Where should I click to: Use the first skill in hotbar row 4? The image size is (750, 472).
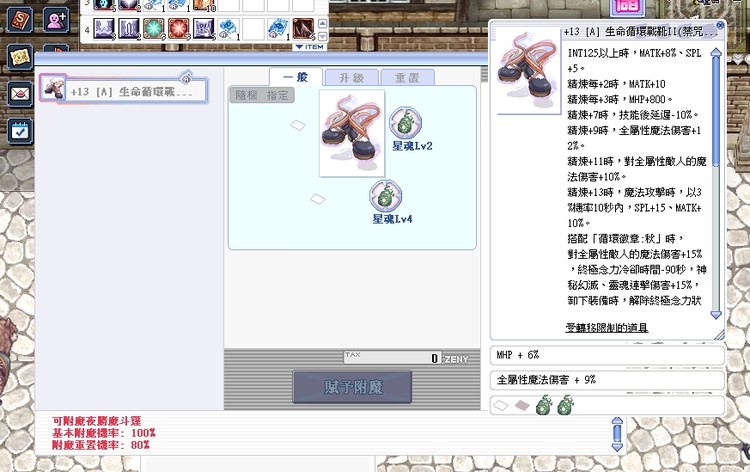point(103,29)
